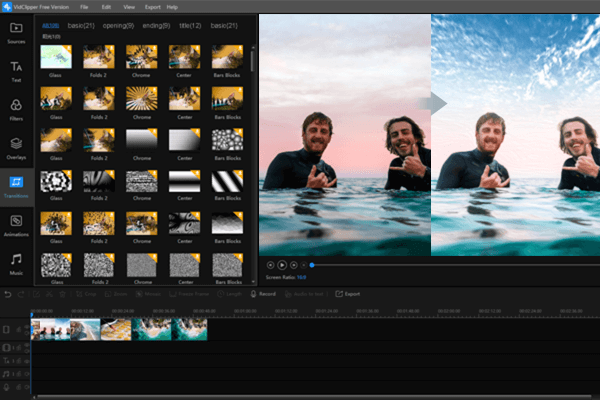Change the Screen Ratio 16:9 setting
The height and width of the screenshot is (400, 600).
click(x=300, y=275)
